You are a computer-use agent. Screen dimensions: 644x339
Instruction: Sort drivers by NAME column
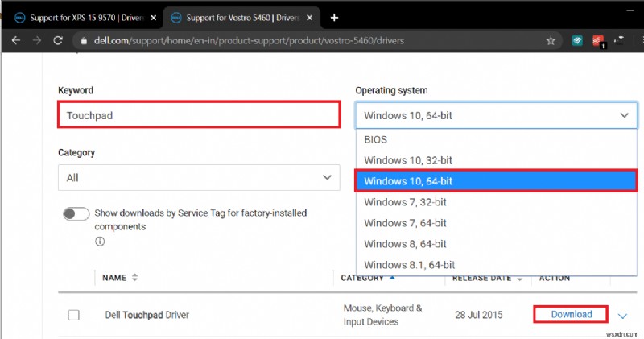(119, 278)
